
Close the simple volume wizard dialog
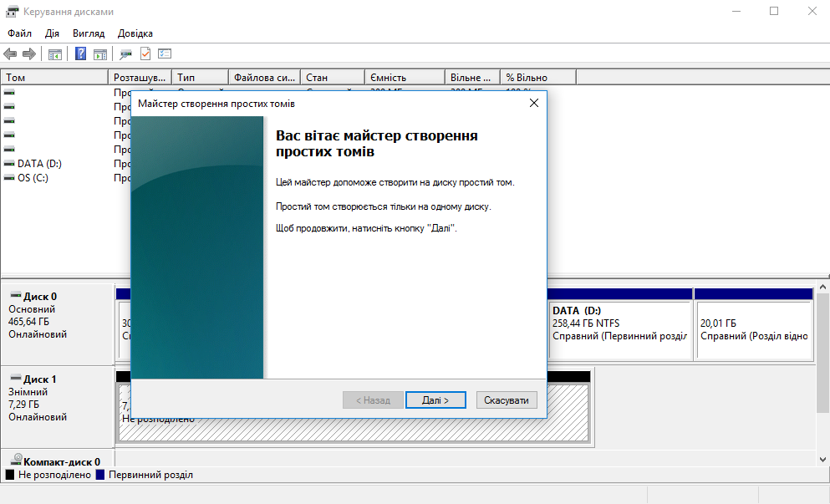[x=533, y=103]
